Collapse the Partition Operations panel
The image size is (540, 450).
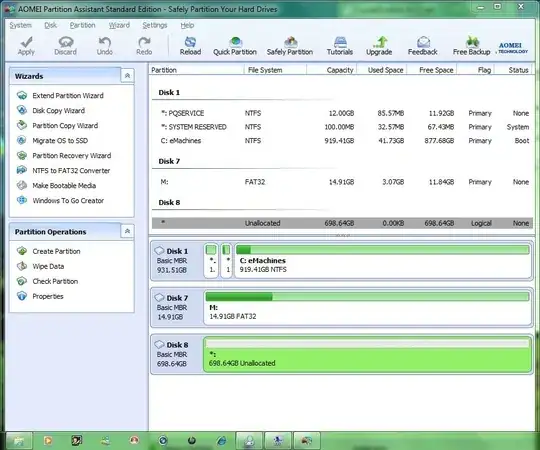click(x=127, y=231)
